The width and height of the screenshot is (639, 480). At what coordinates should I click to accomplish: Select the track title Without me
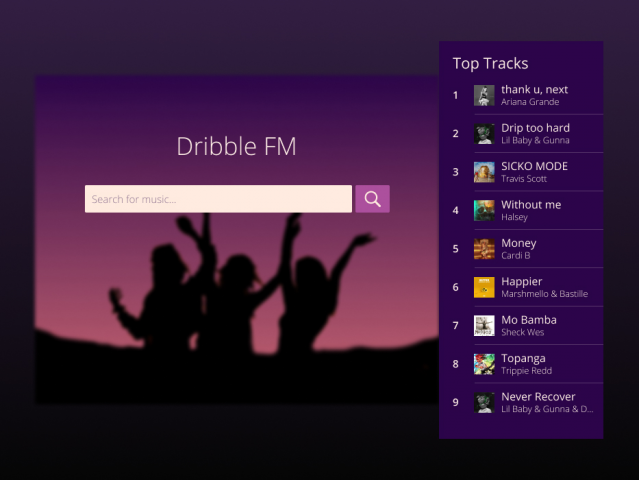point(531,205)
